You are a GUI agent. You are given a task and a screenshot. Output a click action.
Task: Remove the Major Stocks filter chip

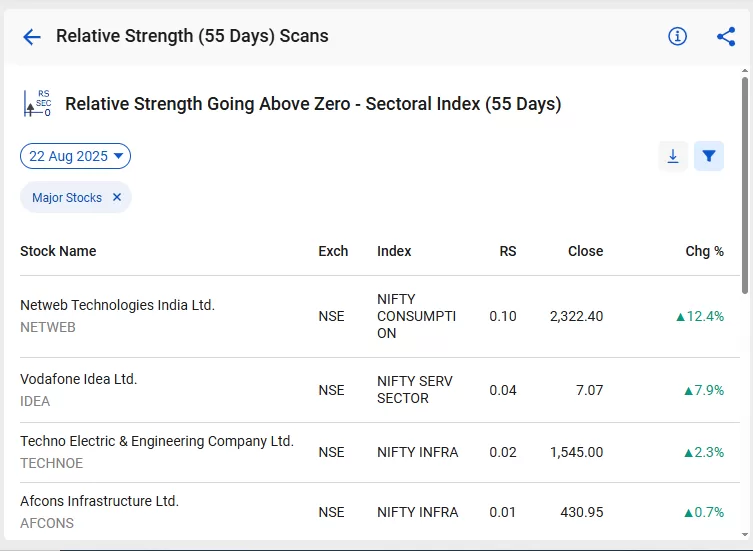[x=117, y=197]
